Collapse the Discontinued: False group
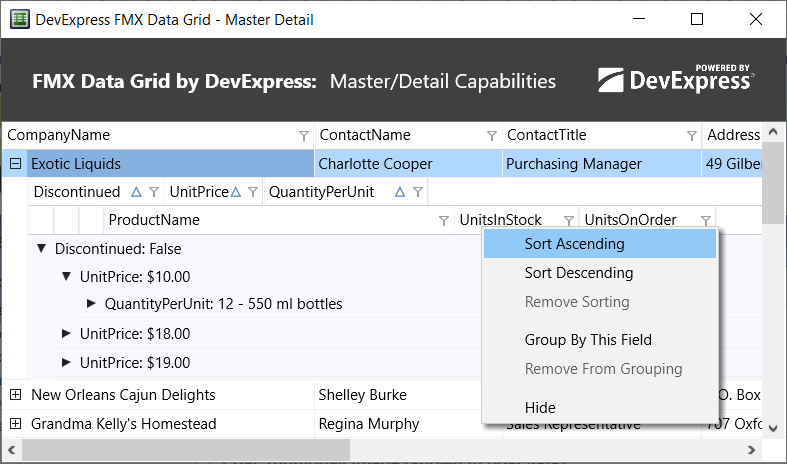 click(x=42, y=248)
